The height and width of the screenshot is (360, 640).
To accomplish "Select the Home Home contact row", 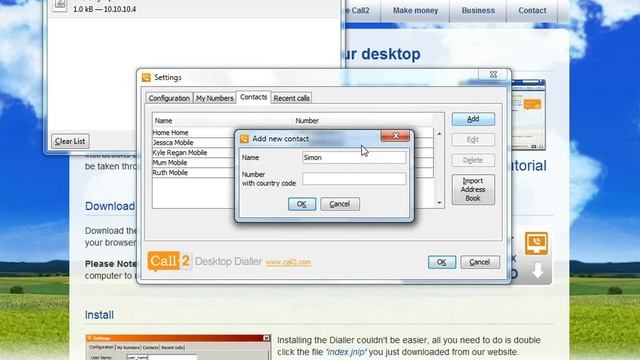I will coord(193,133).
